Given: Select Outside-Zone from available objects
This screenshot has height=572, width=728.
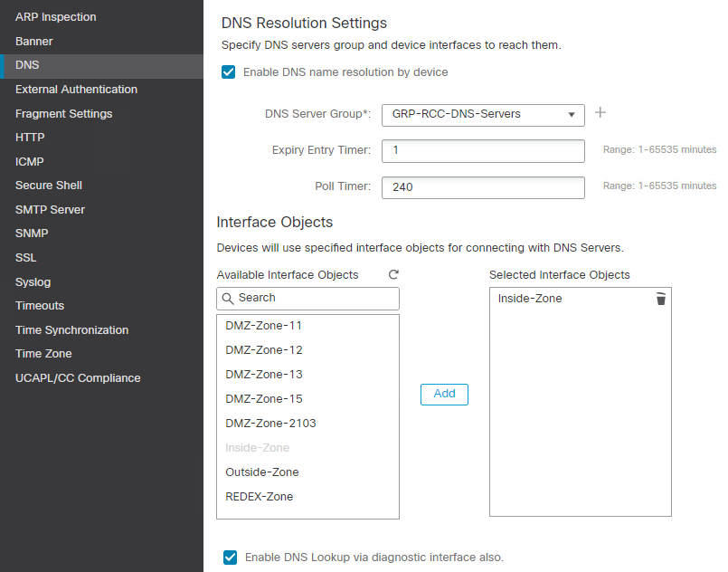Looking at the screenshot, I should (x=262, y=472).
